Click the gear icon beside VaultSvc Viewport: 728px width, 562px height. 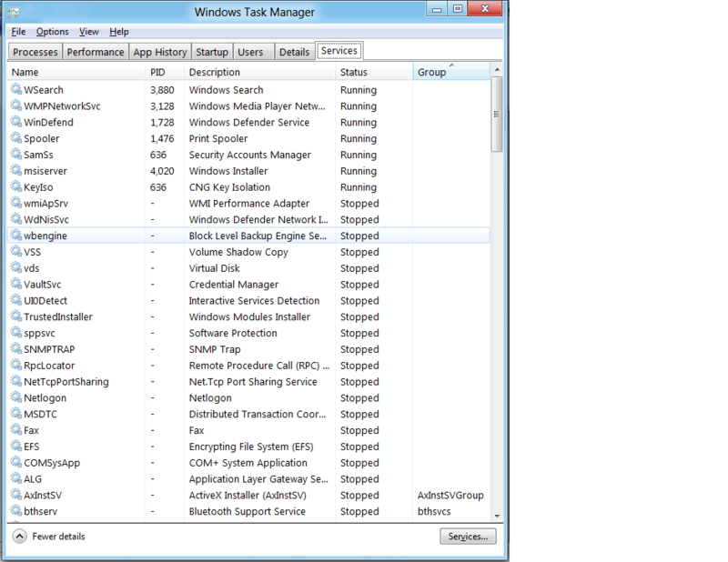point(16,284)
